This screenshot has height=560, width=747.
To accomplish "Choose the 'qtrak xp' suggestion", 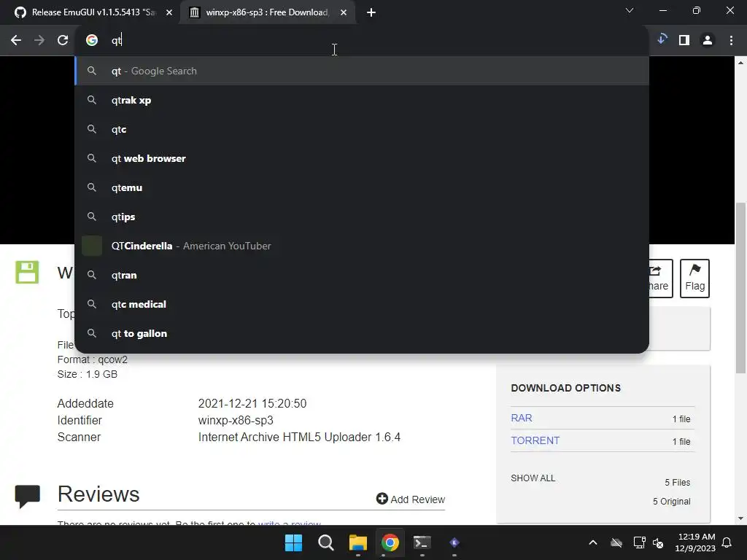I will (362, 100).
